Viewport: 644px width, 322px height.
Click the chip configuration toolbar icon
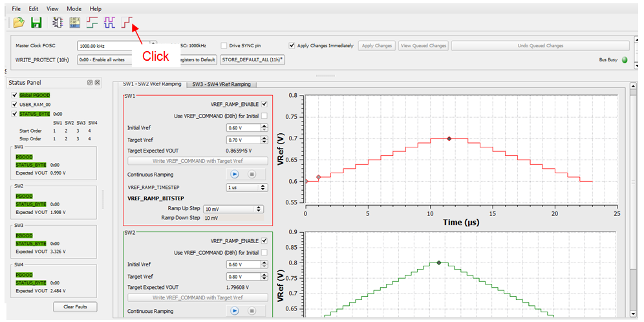(58, 22)
